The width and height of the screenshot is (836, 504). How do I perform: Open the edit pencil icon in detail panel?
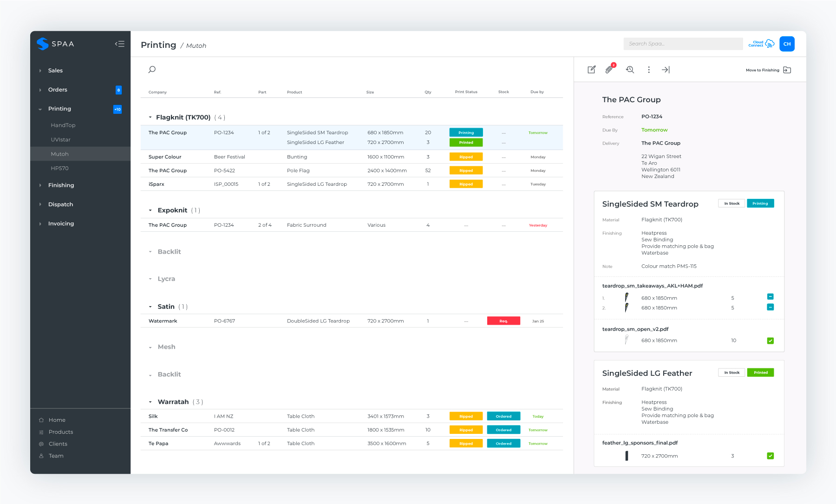click(591, 70)
